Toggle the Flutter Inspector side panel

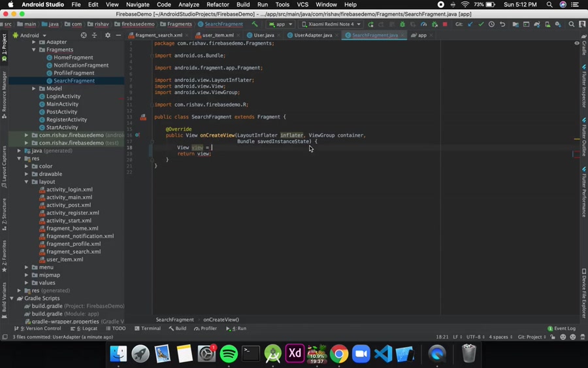(x=584, y=85)
